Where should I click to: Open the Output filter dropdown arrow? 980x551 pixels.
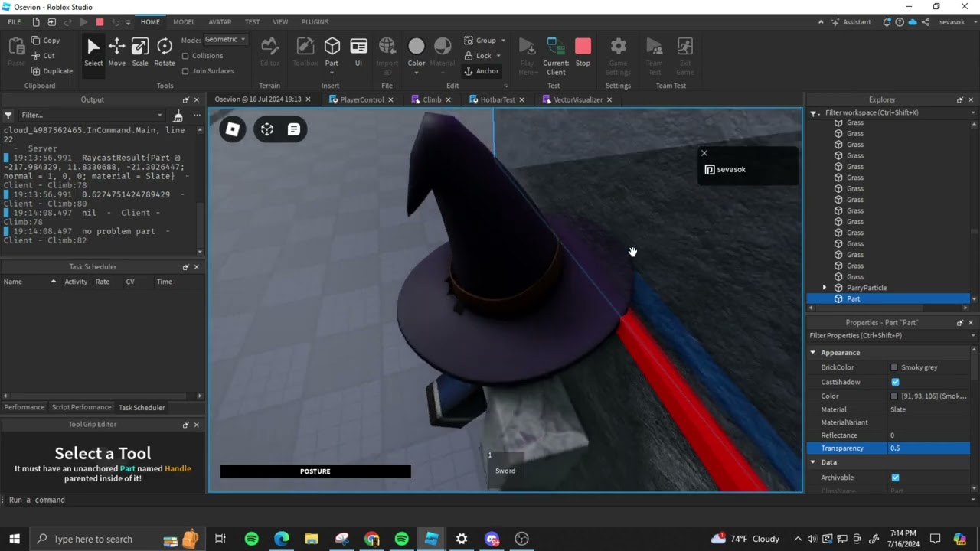(x=160, y=116)
